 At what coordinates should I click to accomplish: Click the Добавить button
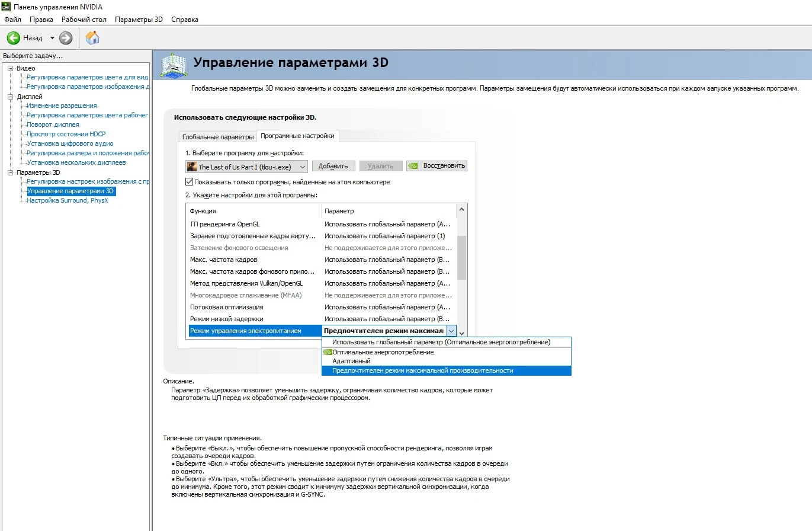pyautogui.click(x=334, y=166)
